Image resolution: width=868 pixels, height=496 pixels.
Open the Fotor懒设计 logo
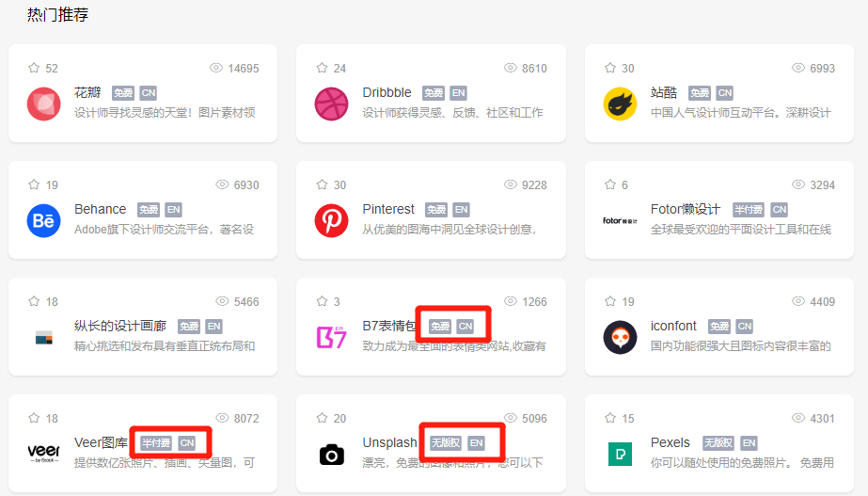[x=620, y=220]
